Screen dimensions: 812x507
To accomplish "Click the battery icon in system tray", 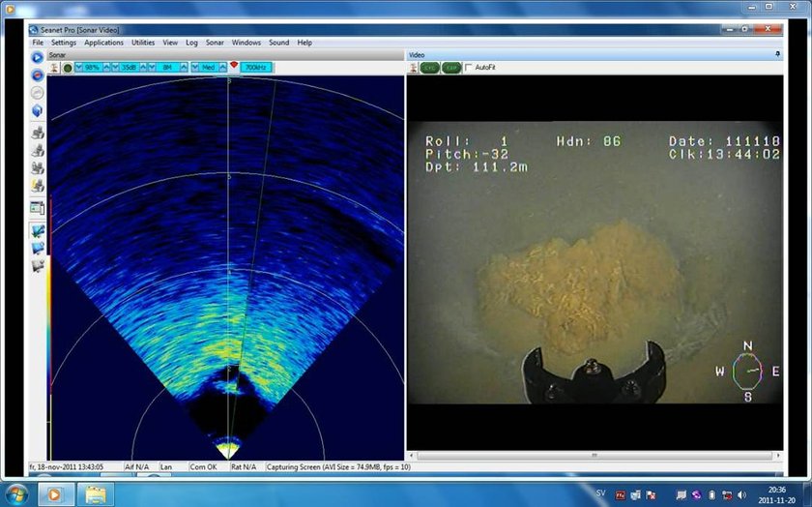I will click(x=712, y=495).
